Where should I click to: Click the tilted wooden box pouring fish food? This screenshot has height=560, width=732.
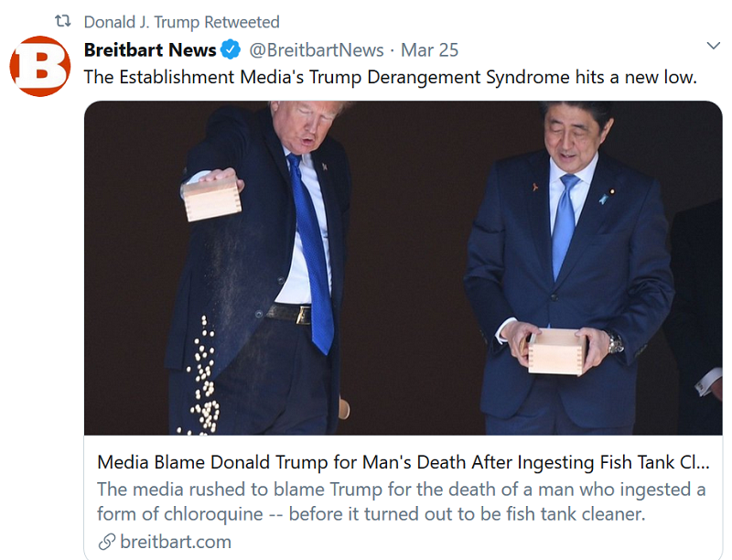pos(212,196)
